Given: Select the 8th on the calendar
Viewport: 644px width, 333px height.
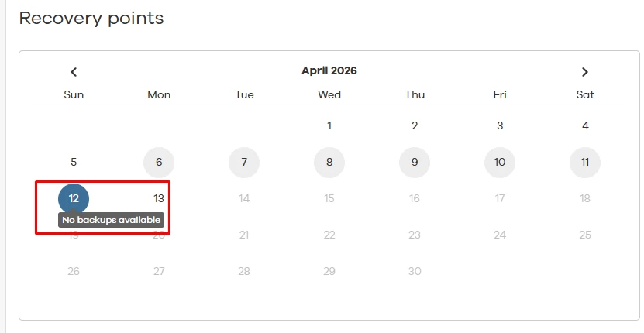Looking at the screenshot, I should [329, 163].
